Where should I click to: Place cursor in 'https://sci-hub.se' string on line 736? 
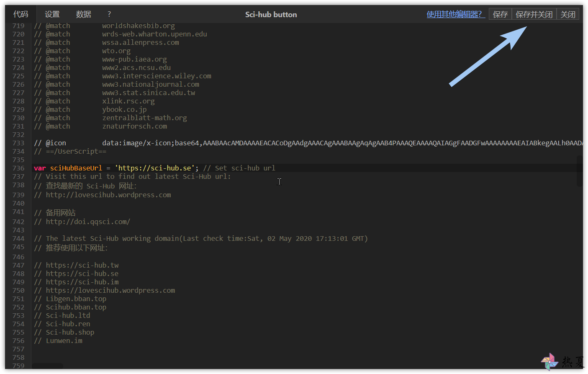point(154,168)
